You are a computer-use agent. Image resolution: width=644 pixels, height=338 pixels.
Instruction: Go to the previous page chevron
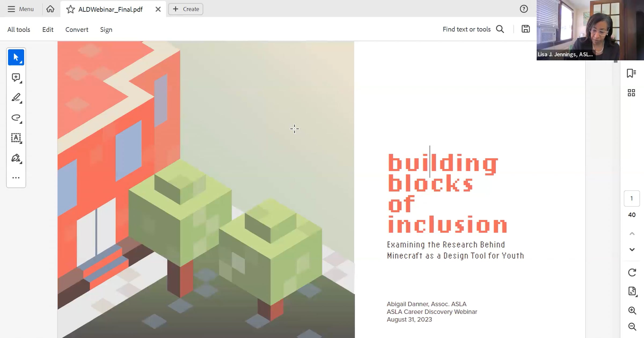click(x=632, y=234)
